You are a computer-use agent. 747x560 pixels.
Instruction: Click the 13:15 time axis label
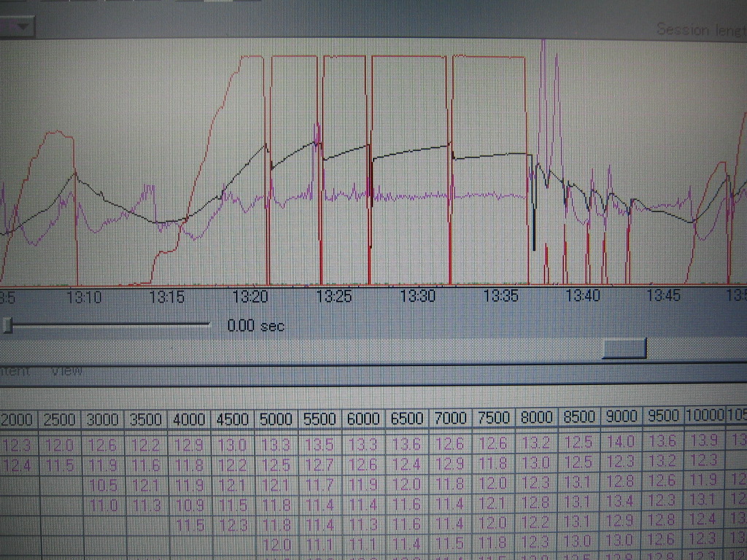point(167,297)
